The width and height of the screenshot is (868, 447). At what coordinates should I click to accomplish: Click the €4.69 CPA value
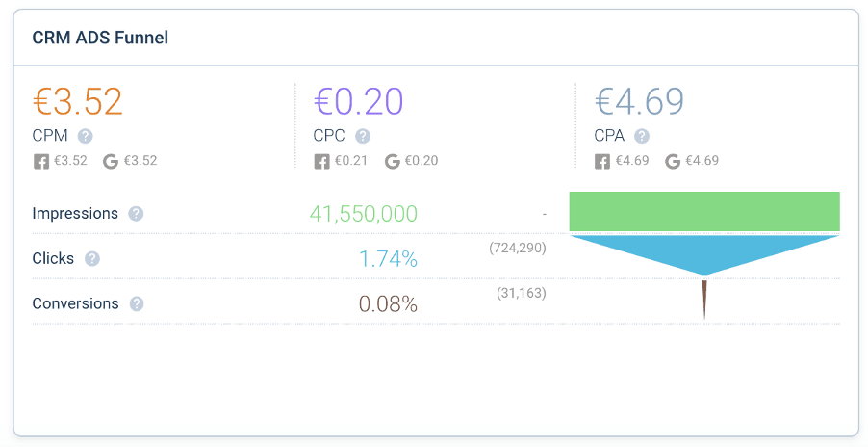click(x=639, y=101)
